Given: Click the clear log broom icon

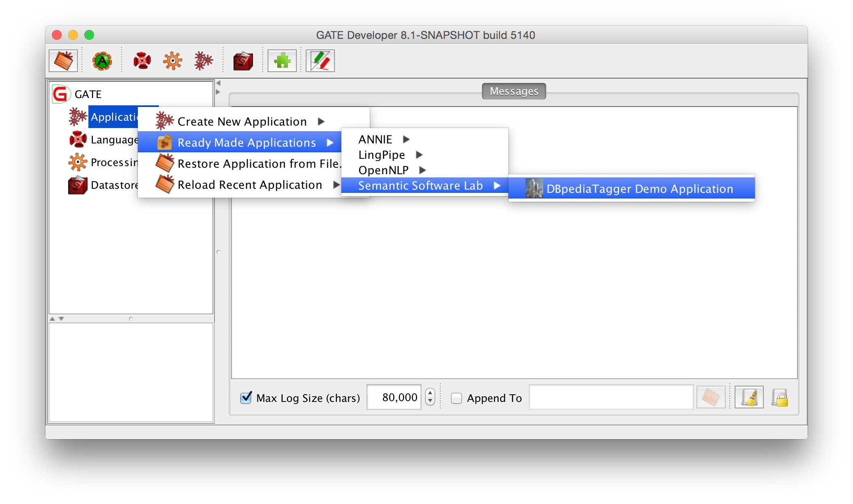Looking at the screenshot, I should pos(749,397).
